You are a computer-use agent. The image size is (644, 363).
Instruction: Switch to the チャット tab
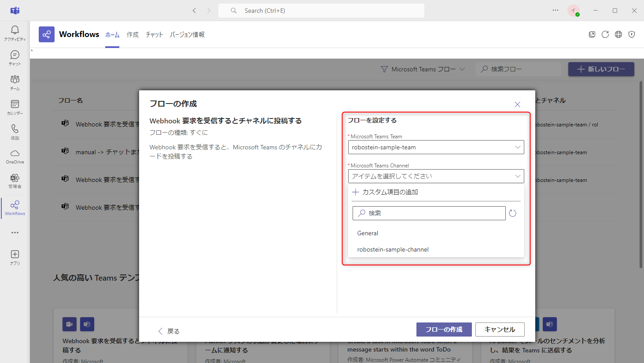click(155, 35)
